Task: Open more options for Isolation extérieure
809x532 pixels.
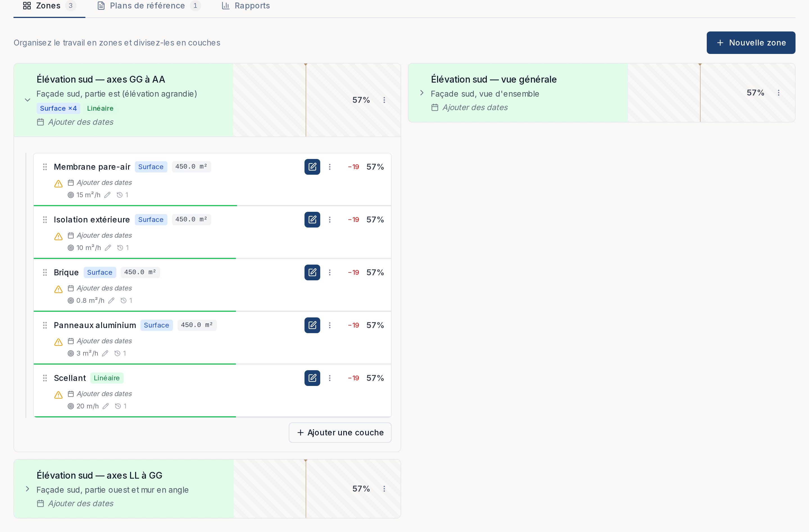Action: click(x=330, y=220)
